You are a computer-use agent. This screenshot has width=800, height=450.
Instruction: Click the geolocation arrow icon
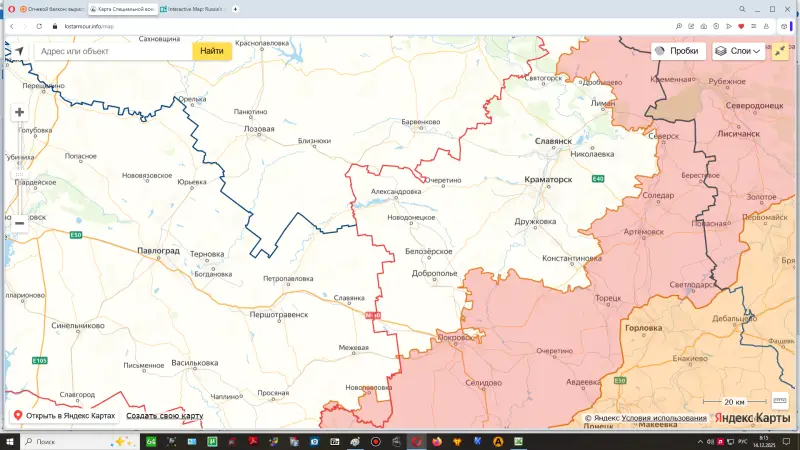(19, 51)
